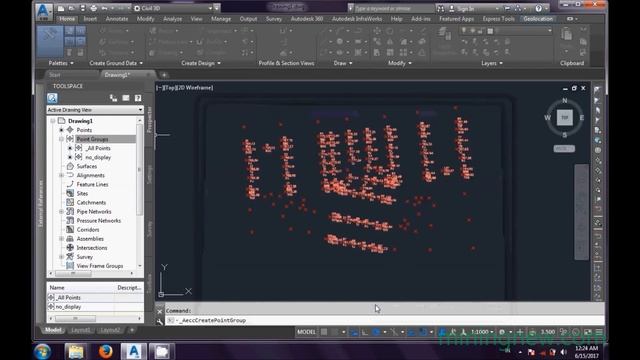Click the TOP face of the ViewCube
640x360 pixels.
(x=565, y=118)
